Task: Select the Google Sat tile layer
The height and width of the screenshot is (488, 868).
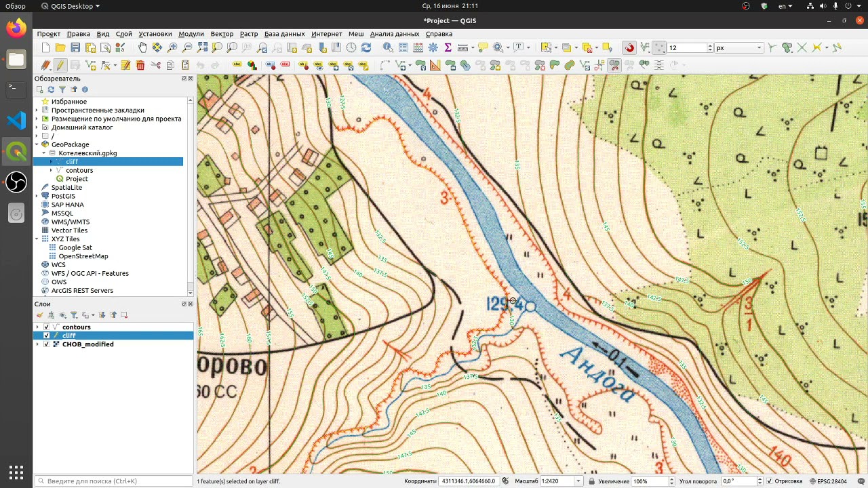Action: 75,248
